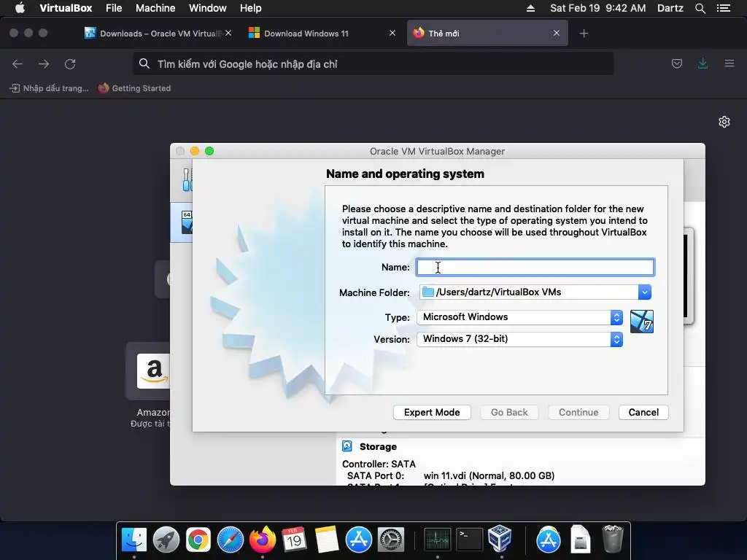Open System Preferences from the dock
The width and height of the screenshot is (747, 560).
pyautogui.click(x=391, y=540)
